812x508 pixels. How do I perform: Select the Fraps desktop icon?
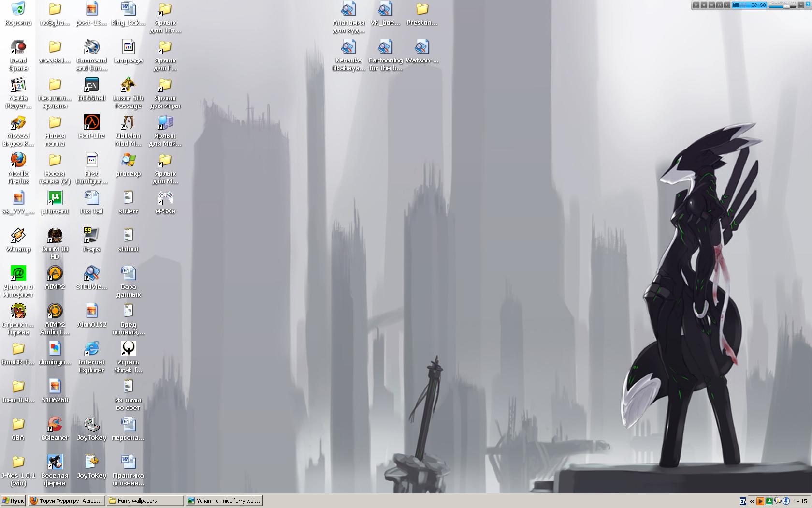tap(91, 236)
